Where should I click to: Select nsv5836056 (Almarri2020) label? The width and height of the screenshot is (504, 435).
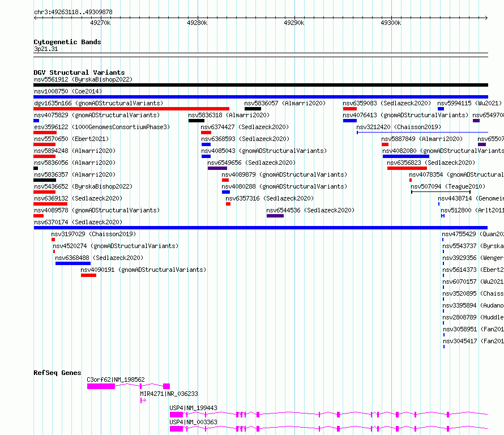[x=75, y=163]
